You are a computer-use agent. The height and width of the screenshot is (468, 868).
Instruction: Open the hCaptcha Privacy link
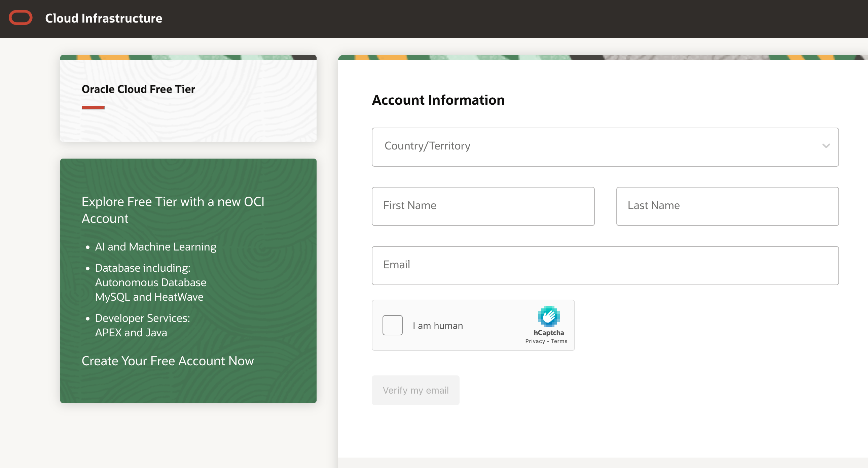pos(535,341)
